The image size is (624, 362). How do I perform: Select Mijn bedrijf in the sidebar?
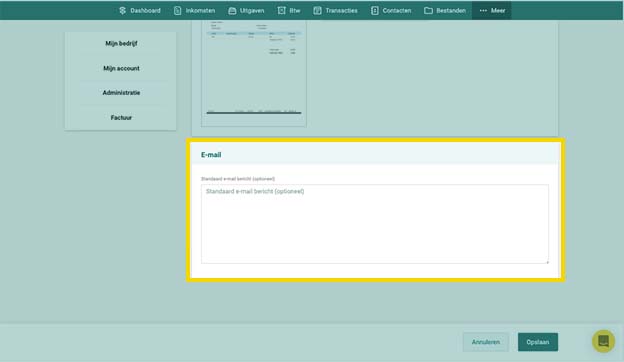tap(121, 43)
